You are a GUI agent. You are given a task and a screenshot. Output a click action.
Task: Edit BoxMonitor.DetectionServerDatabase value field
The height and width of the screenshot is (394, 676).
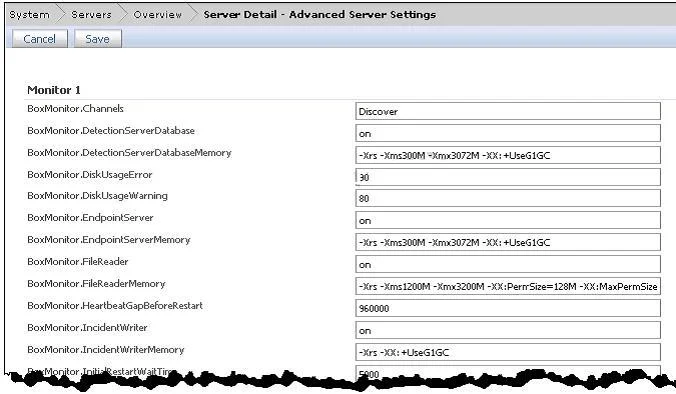[x=508, y=133]
